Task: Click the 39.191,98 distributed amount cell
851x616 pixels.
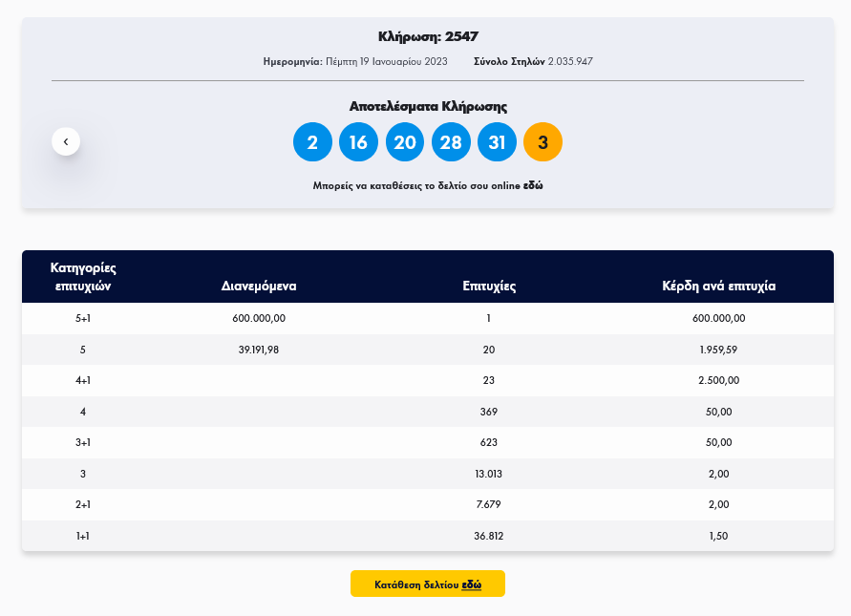Action: 259,350
